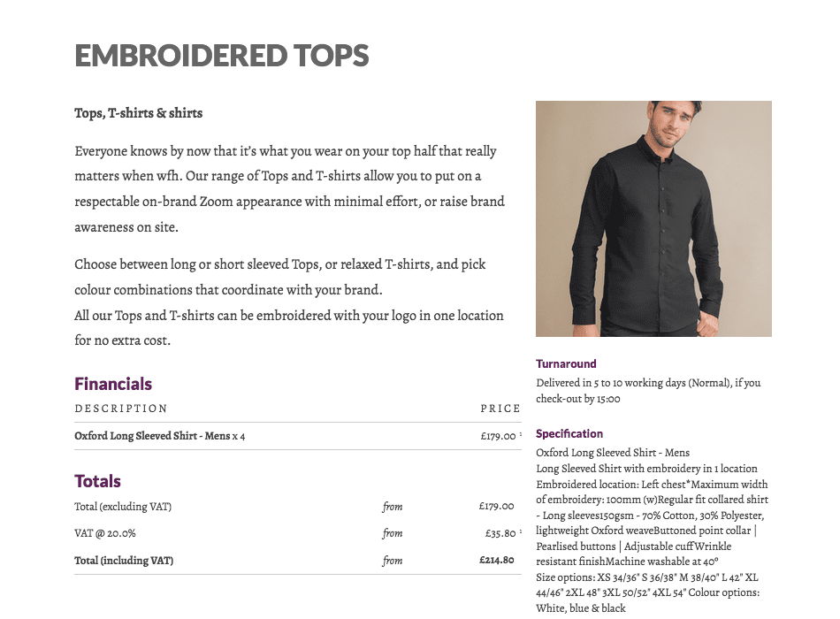Image resolution: width=840 pixels, height=619 pixels.
Task: Click the footnote marker beside £179.00 price
Action: point(521,434)
